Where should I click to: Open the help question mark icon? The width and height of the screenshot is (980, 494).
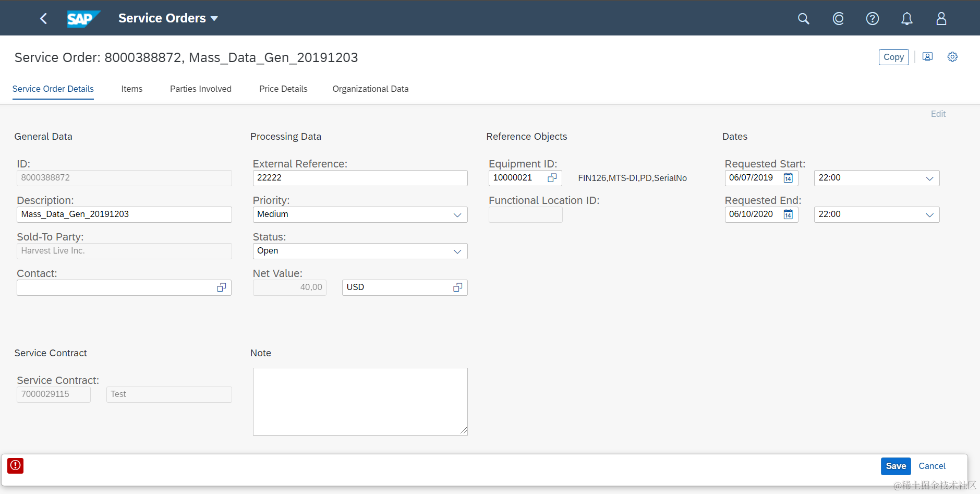[873, 19]
